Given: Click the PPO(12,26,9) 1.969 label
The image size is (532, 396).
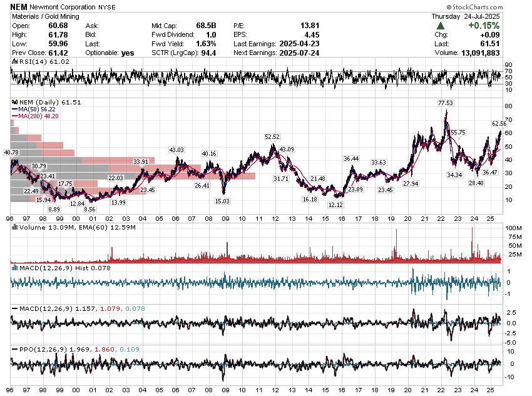Looking at the screenshot, I should tap(54, 350).
